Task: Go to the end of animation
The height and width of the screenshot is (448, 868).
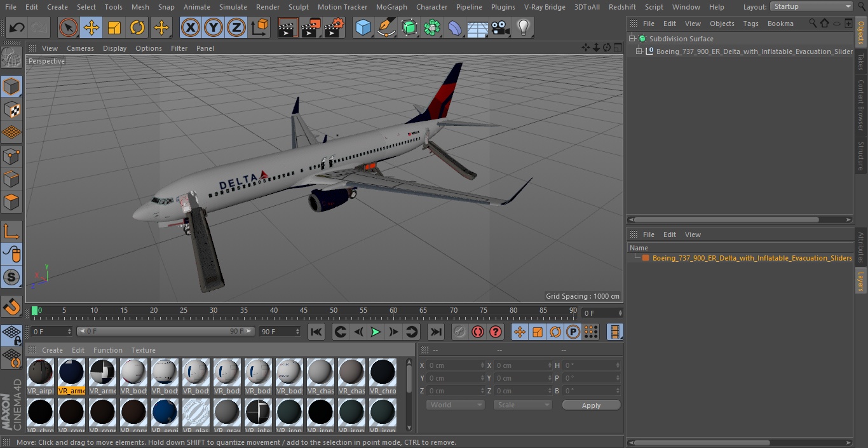Action: [x=435, y=332]
